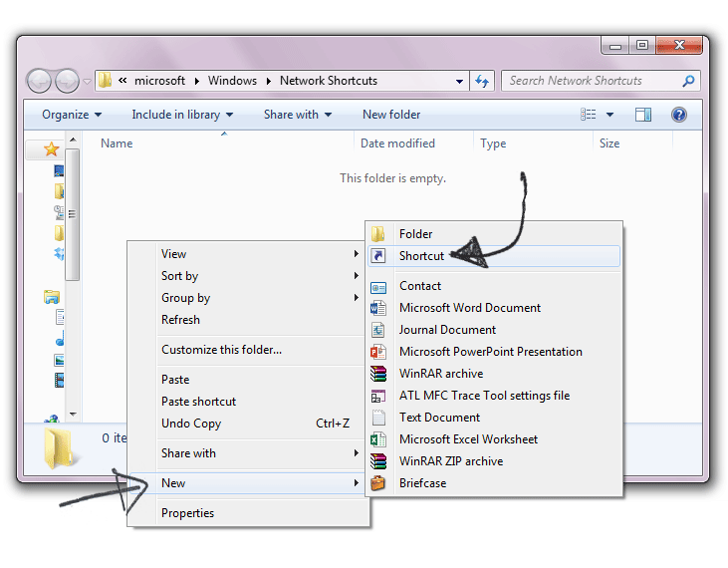This screenshot has width=728, height=568.
Task: Select Microsoft Word Document entry
Action: click(x=495, y=308)
